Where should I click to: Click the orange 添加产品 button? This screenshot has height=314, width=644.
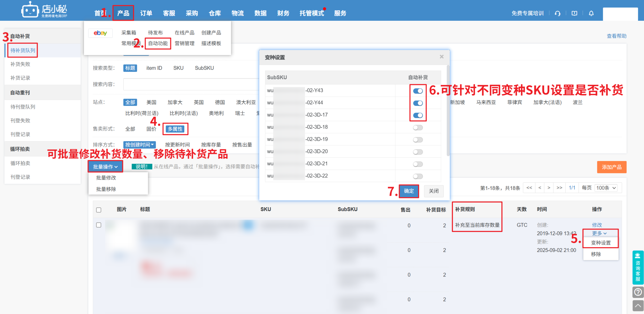(611, 167)
